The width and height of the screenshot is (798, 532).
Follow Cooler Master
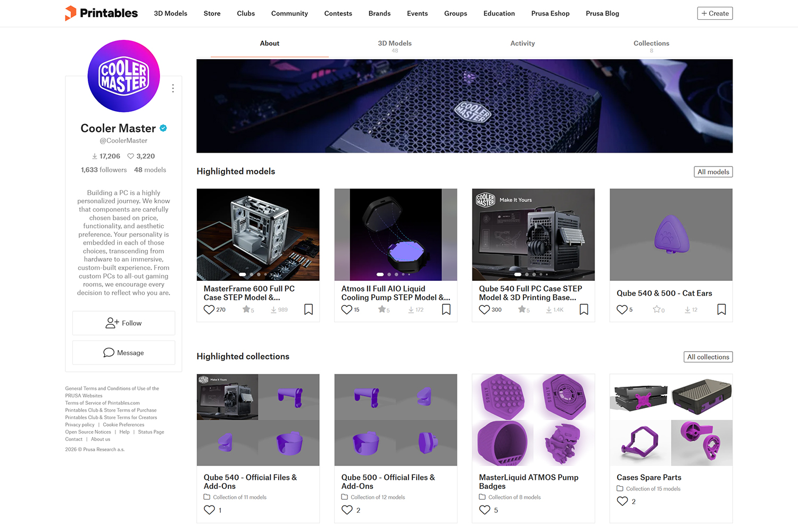click(x=123, y=323)
